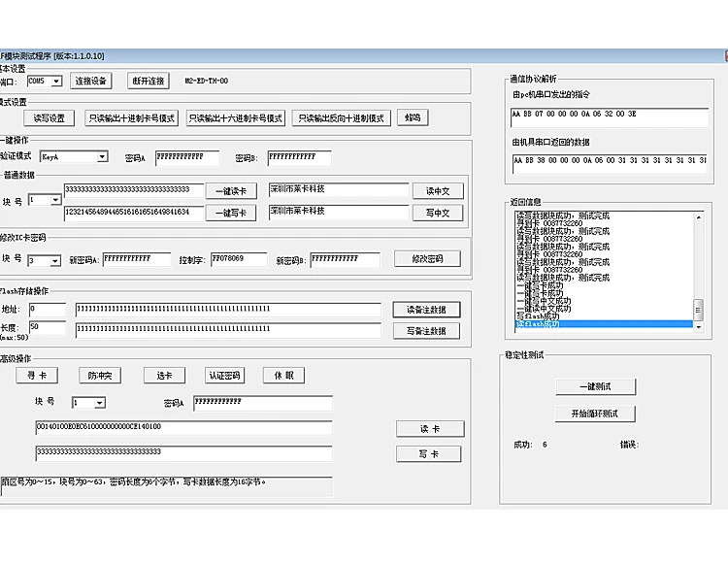This screenshot has width=728, height=564.
Task: Select the highlighted 读flash成功 log entry
Action: 604,324
